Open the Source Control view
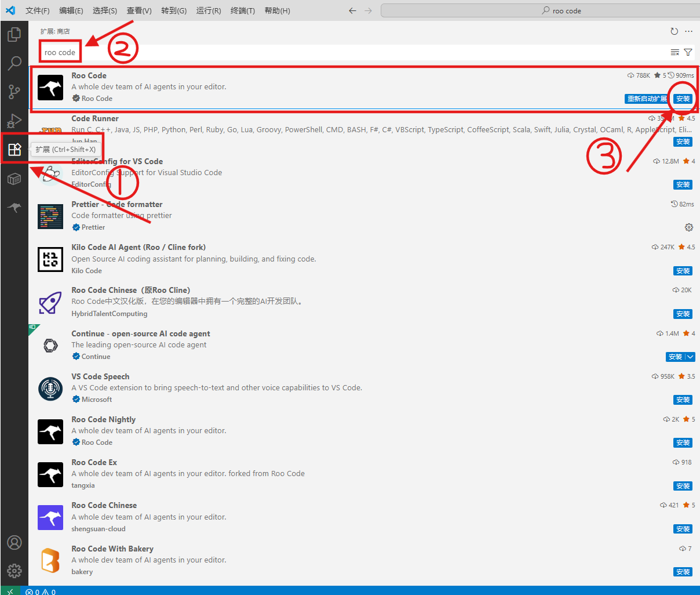 [14, 91]
